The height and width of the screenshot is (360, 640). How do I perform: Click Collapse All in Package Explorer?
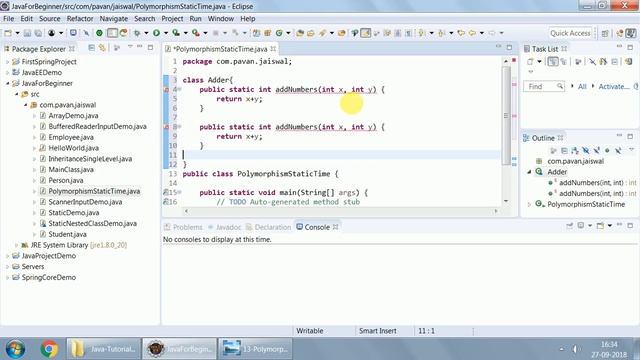pyautogui.click(x=91, y=48)
